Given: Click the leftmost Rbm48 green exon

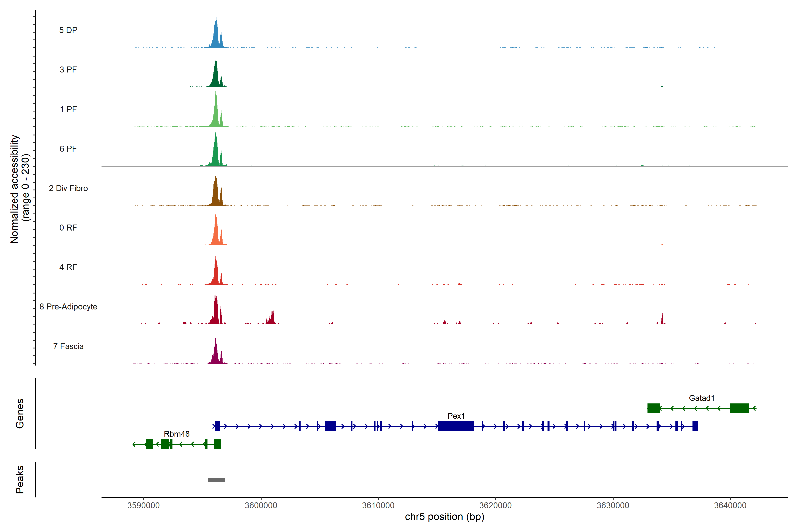Looking at the screenshot, I should tap(150, 444).
